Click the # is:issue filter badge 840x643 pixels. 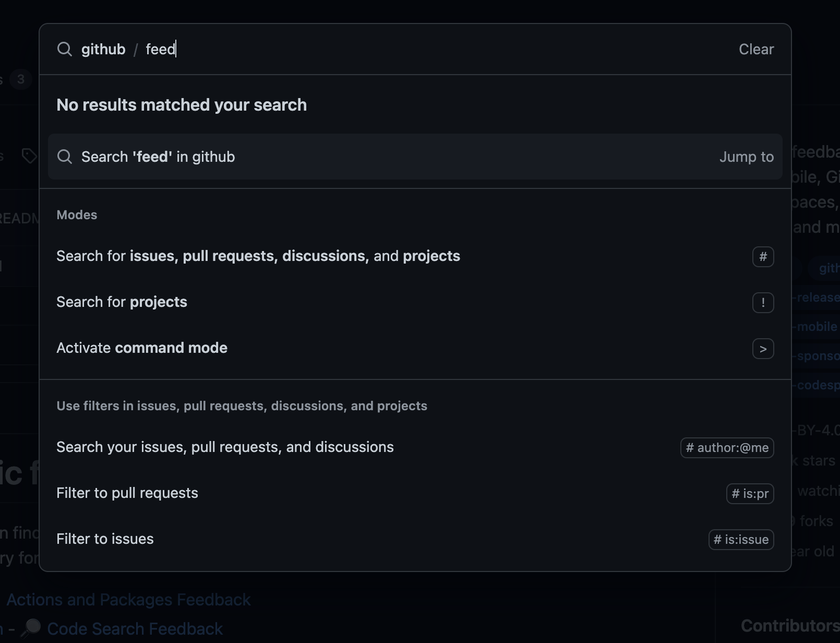click(x=741, y=540)
